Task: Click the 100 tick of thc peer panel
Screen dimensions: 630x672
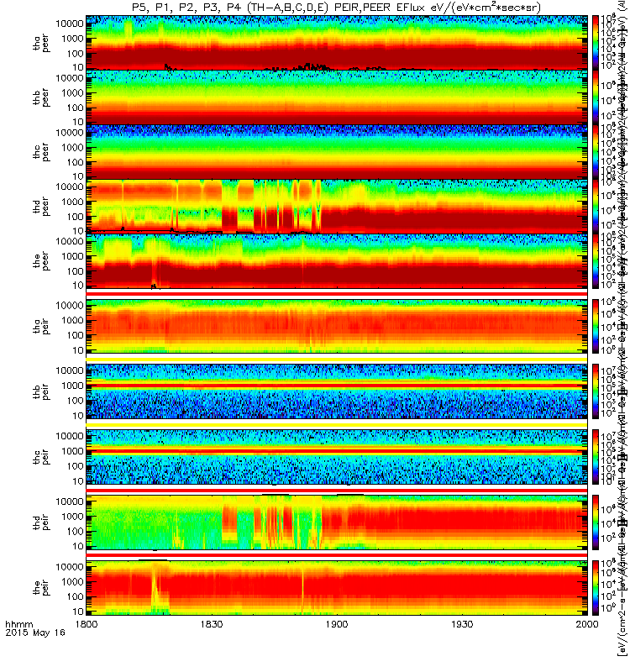Action: (75, 162)
